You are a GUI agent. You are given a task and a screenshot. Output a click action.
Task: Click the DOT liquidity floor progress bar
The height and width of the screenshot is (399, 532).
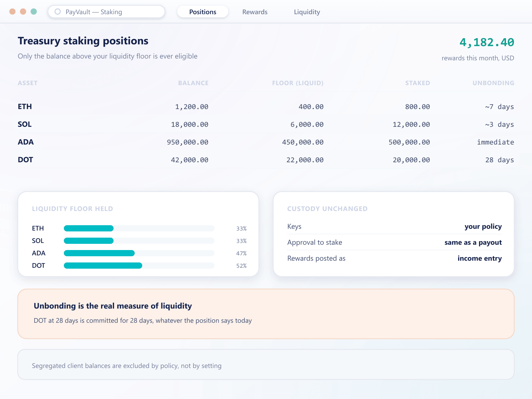(139, 265)
